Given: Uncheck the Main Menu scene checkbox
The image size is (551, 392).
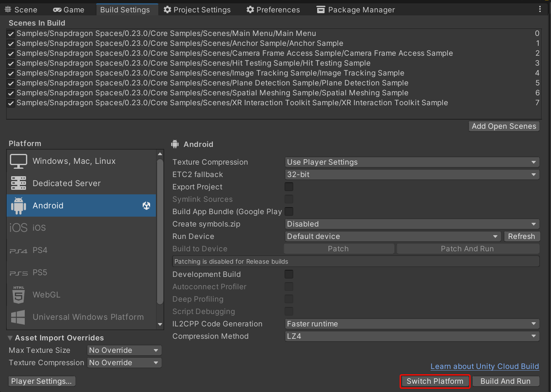Looking at the screenshot, I should (x=11, y=34).
